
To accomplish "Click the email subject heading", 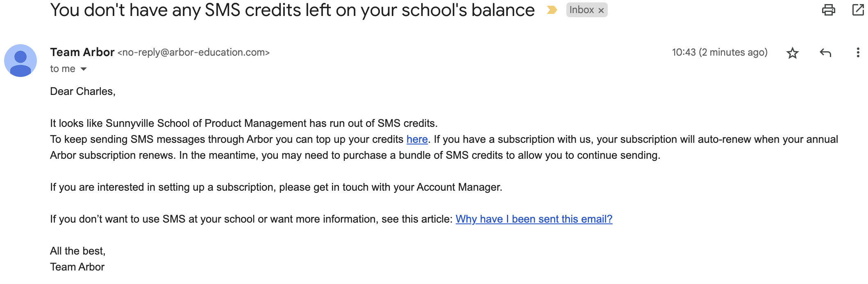I will pos(292,10).
